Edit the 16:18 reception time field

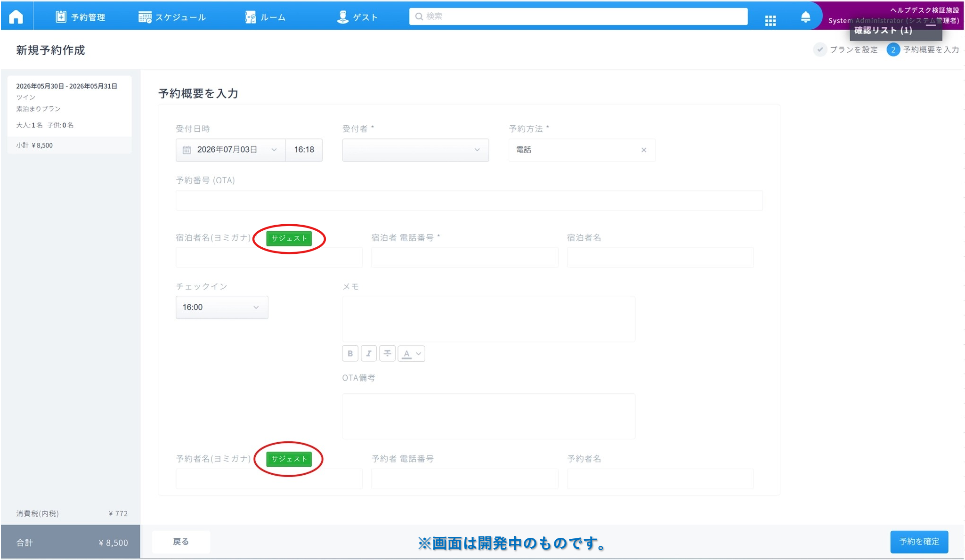(304, 150)
